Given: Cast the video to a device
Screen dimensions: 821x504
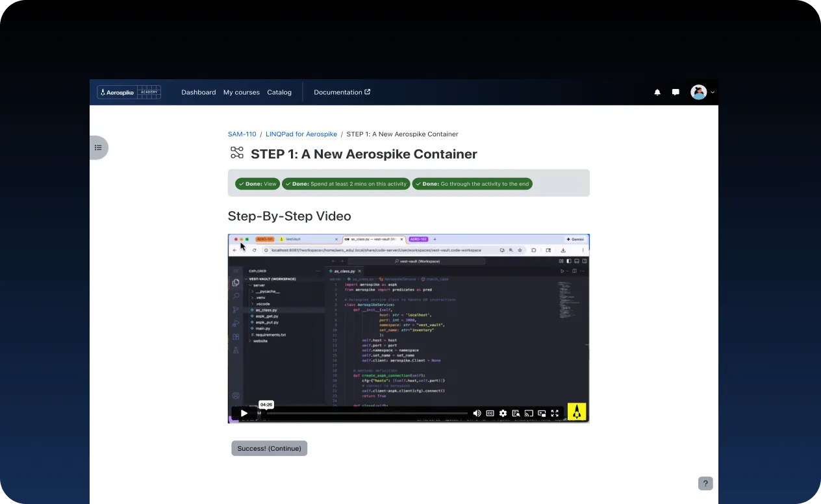Looking at the screenshot, I should coord(529,413).
